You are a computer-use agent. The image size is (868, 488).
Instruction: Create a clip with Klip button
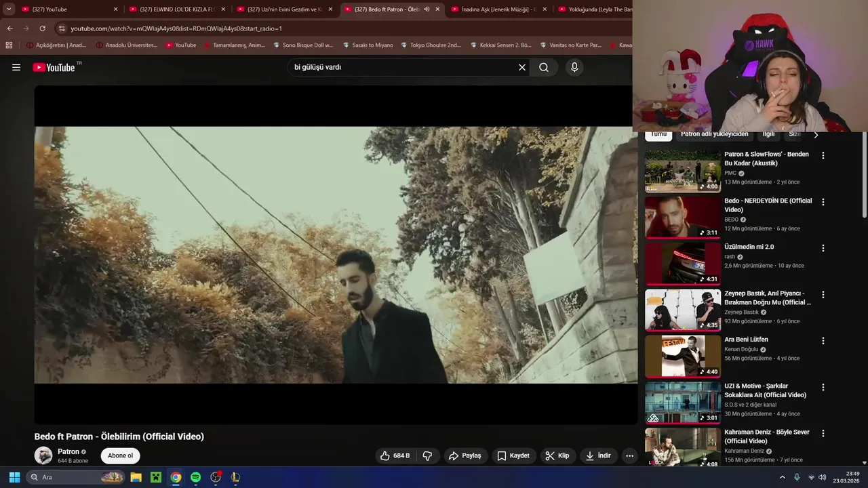(557, 455)
